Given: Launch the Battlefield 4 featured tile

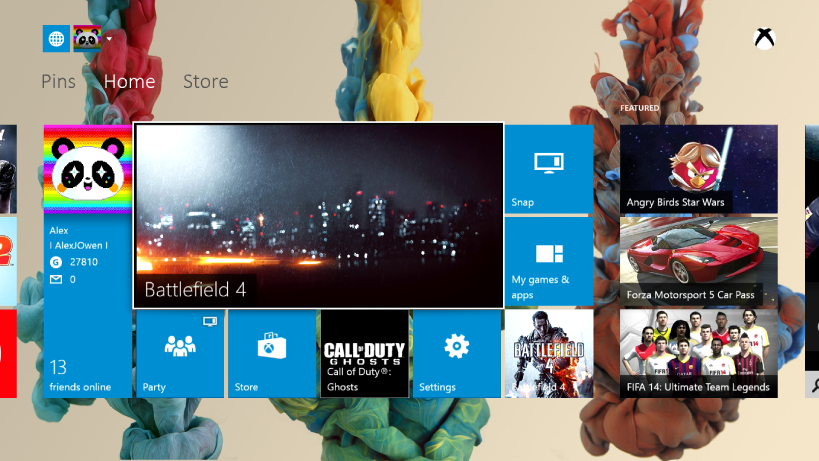Looking at the screenshot, I should pos(319,216).
